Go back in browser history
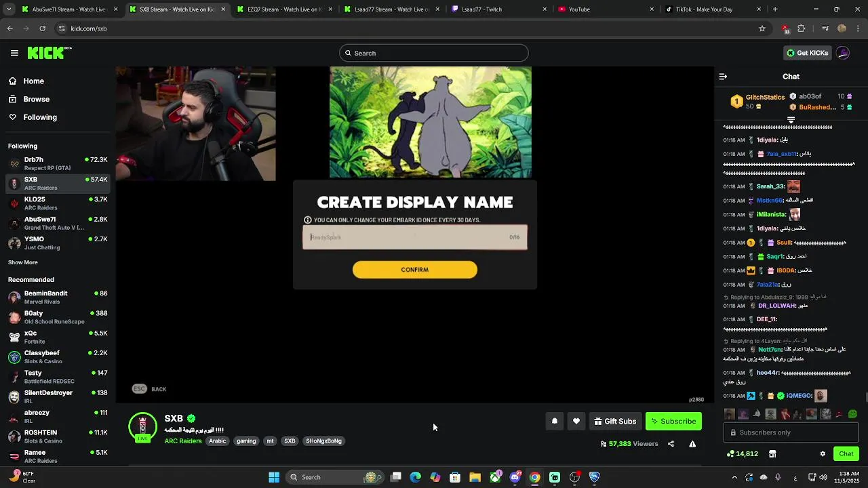The image size is (868, 488). coord(10,28)
